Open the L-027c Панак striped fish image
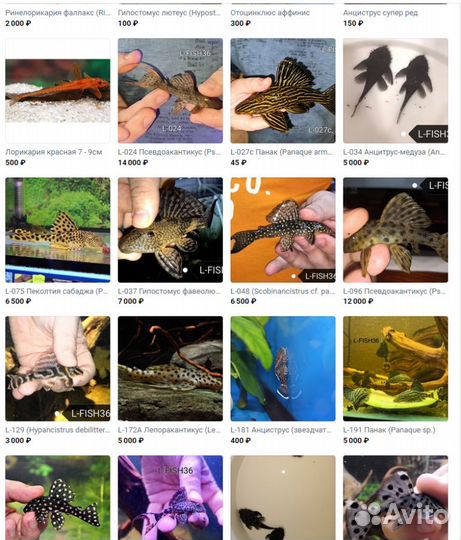461x540 pixels. pos(283,91)
